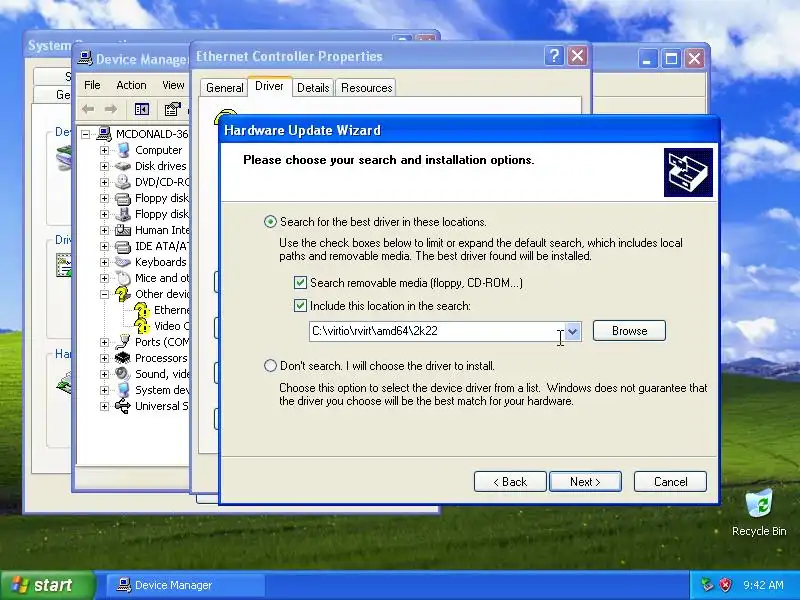Click the Hardware Update Wizard title bar
Image resolution: width=800 pixels, height=600 pixels.
click(x=469, y=130)
